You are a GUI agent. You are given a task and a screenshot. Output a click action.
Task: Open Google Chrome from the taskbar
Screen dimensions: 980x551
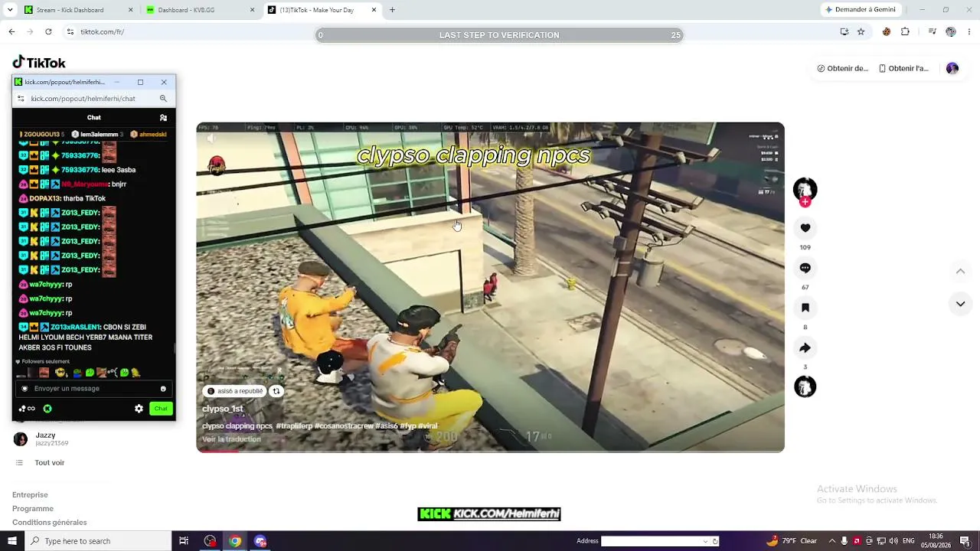pyautogui.click(x=235, y=541)
